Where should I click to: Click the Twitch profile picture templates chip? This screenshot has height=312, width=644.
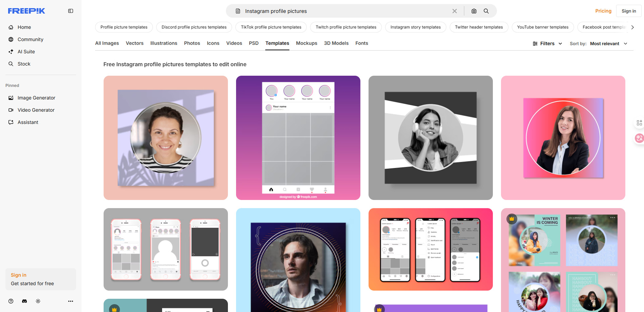346,27
